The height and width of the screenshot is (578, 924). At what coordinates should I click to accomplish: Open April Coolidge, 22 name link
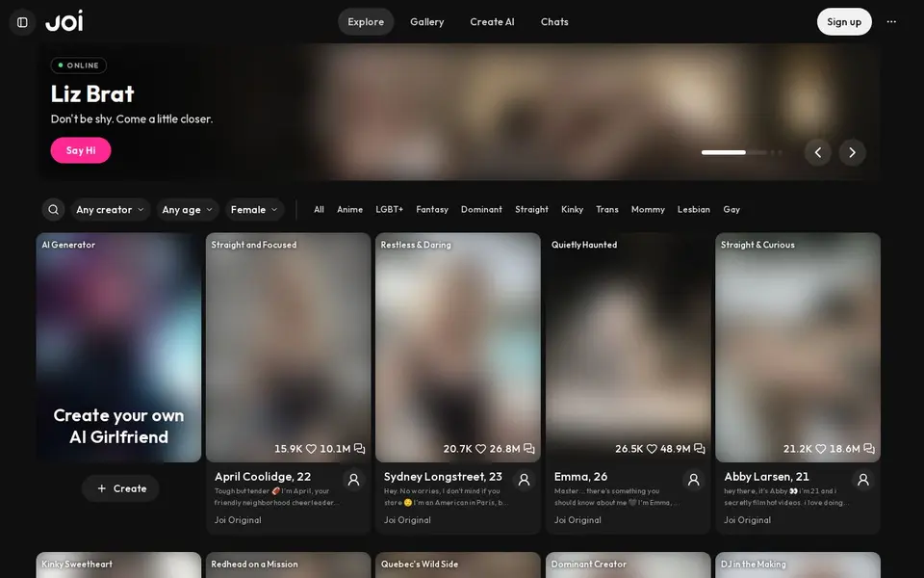263,477
